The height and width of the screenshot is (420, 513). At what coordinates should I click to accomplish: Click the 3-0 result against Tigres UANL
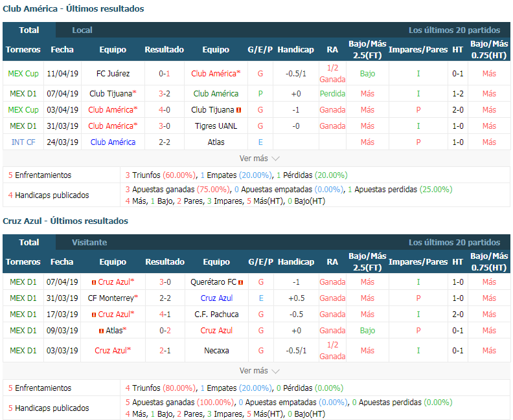(x=165, y=126)
